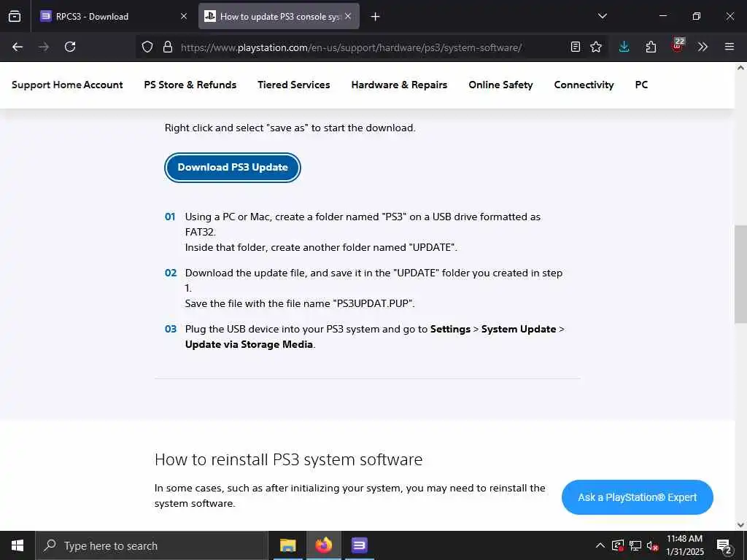Open Connectivity support section
This screenshot has width=747, height=560.
coord(584,85)
